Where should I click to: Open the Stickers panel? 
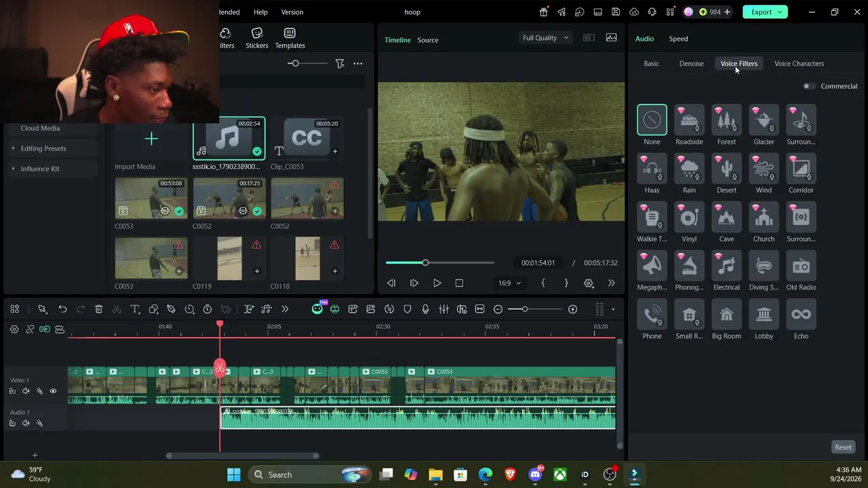point(257,38)
